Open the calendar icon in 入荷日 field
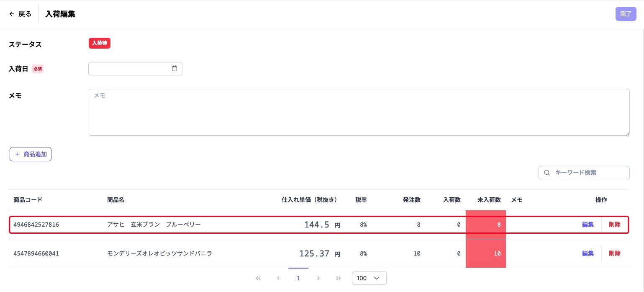This screenshot has width=644, height=292. 174,69
